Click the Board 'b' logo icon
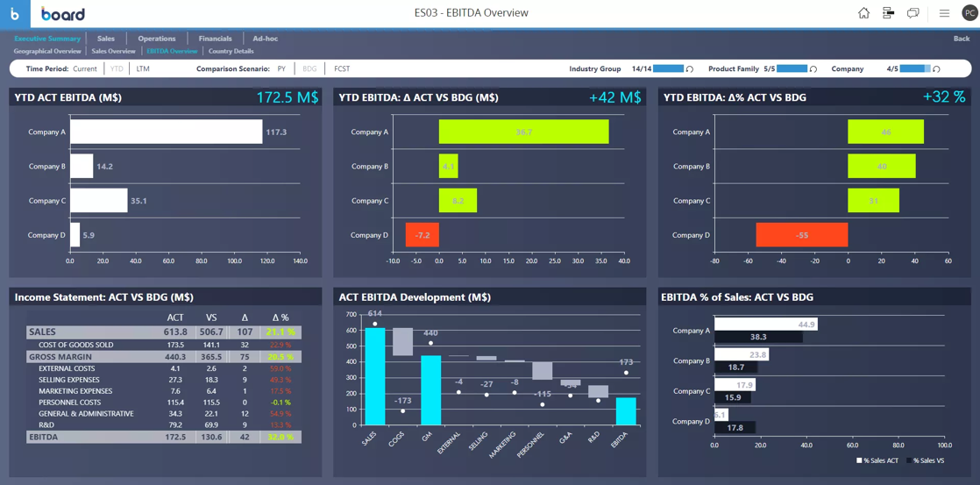This screenshot has width=980, height=485. click(x=15, y=14)
